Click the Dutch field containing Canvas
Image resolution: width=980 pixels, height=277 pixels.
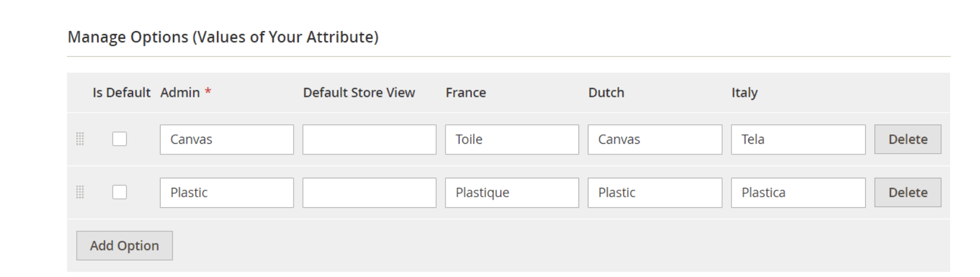[x=655, y=139]
